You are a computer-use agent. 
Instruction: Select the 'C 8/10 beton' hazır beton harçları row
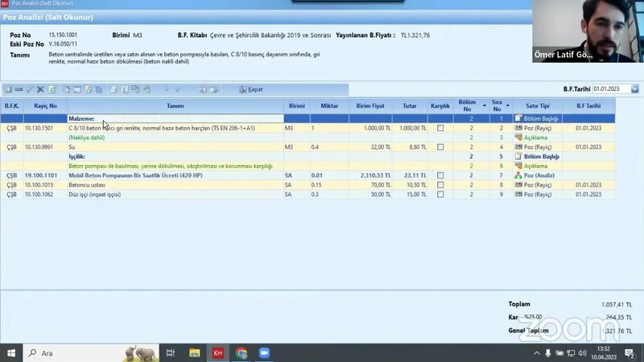[x=308, y=128]
